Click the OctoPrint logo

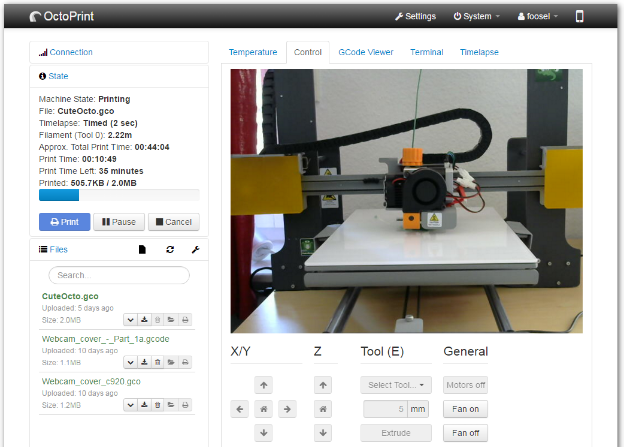tap(62, 16)
